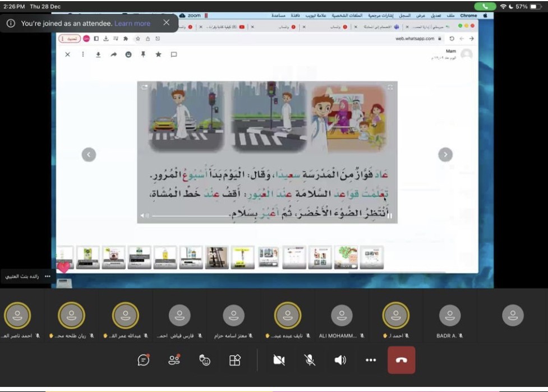Hang up with the red leave button
The image size is (548, 392).
[x=401, y=360]
